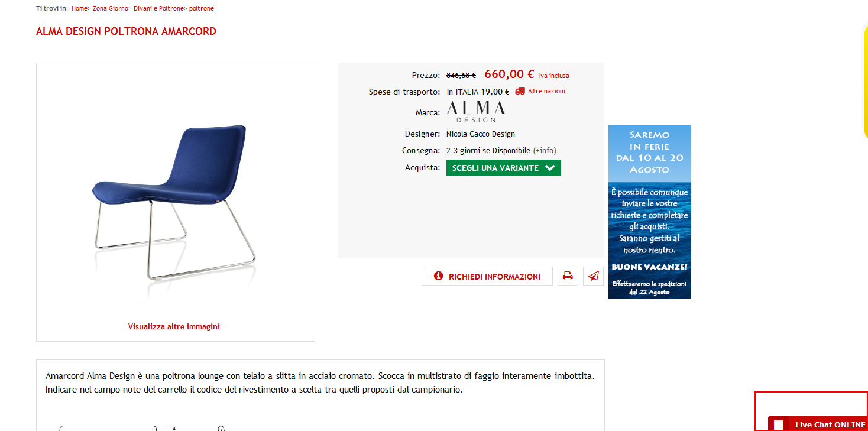Image resolution: width=868 pixels, height=431 pixels.
Task: Click the Alma Design brand logo
Action: click(x=476, y=112)
